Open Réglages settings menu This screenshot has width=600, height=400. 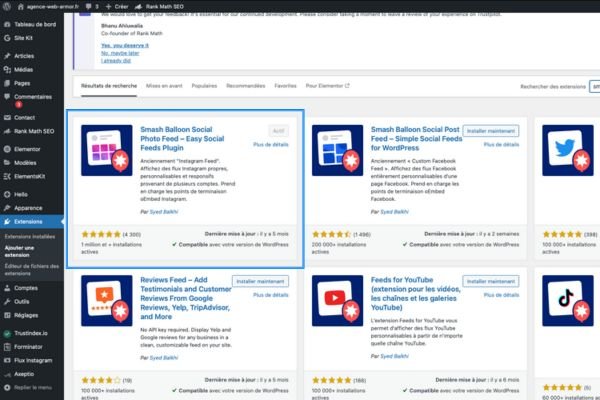28,313
